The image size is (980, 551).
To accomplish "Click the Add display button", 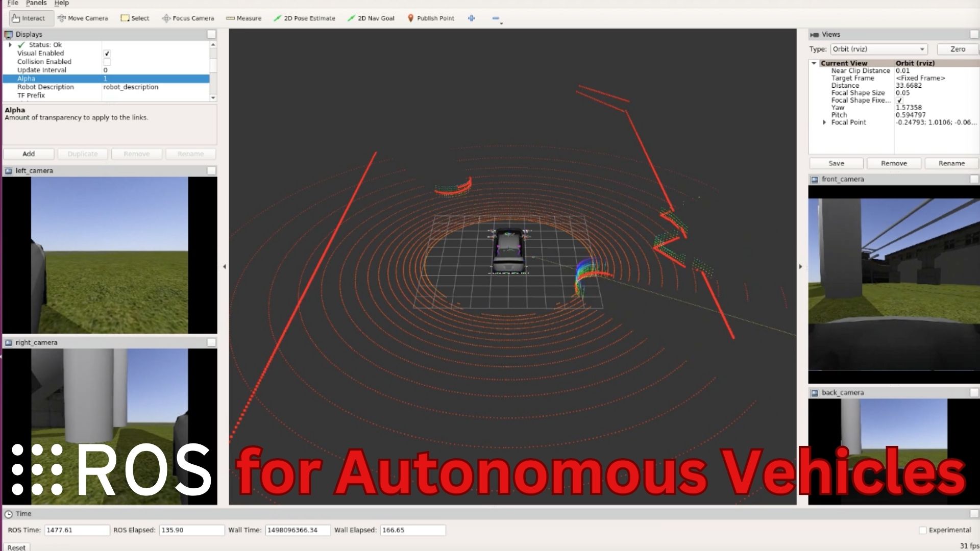I will click(29, 154).
